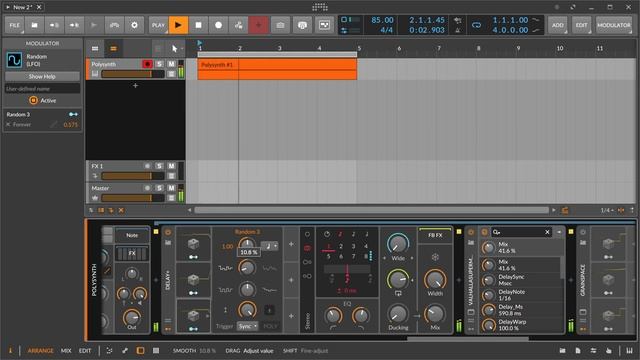The image size is (640, 360).
Task: Click the arranger horizontal scrollbar
Action: [371, 210]
